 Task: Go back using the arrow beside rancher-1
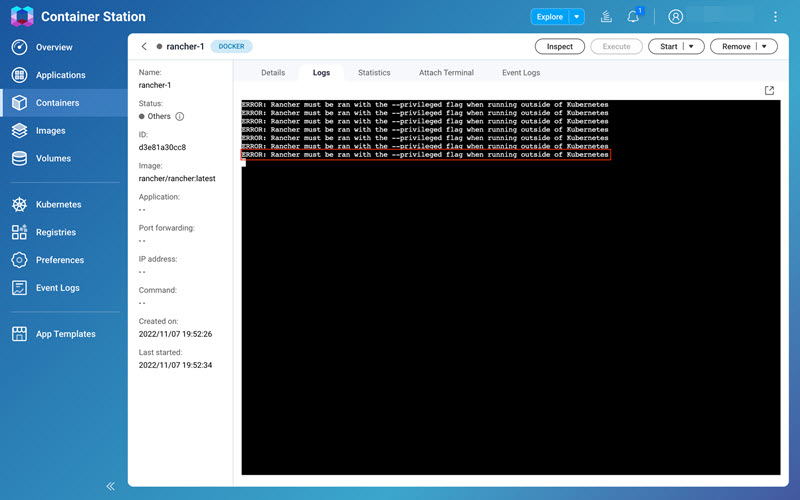click(x=144, y=46)
